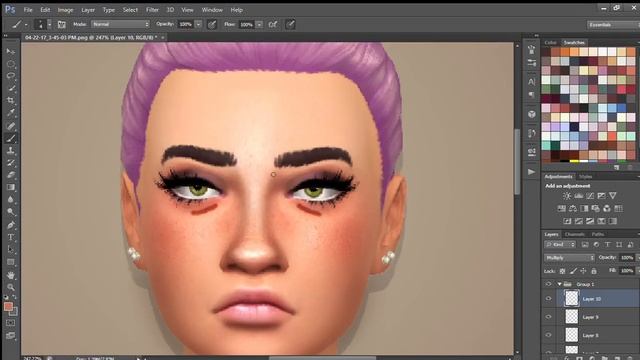
Task: Switch to the Channels tab
Action: click(x=574, y=234)
